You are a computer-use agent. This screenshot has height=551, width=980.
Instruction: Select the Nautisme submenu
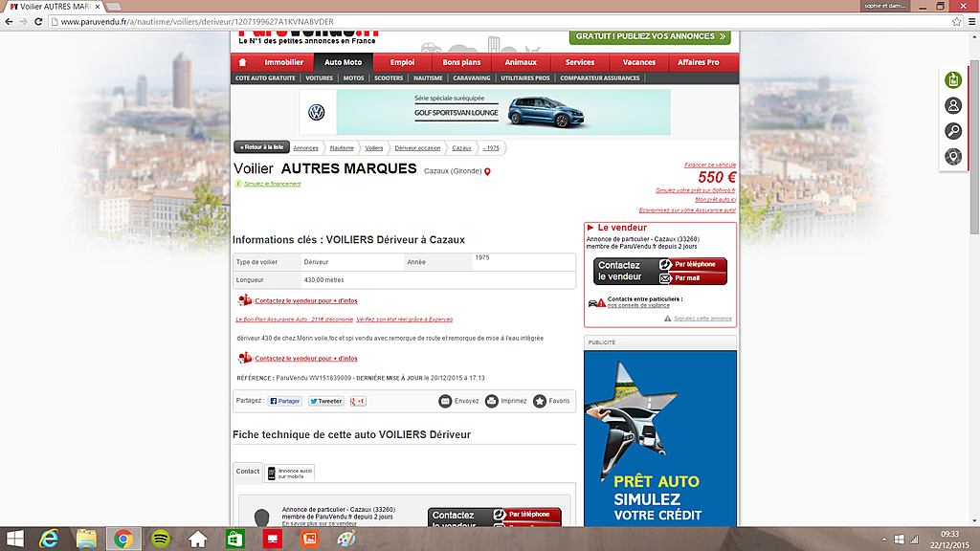tap(428, 78)
